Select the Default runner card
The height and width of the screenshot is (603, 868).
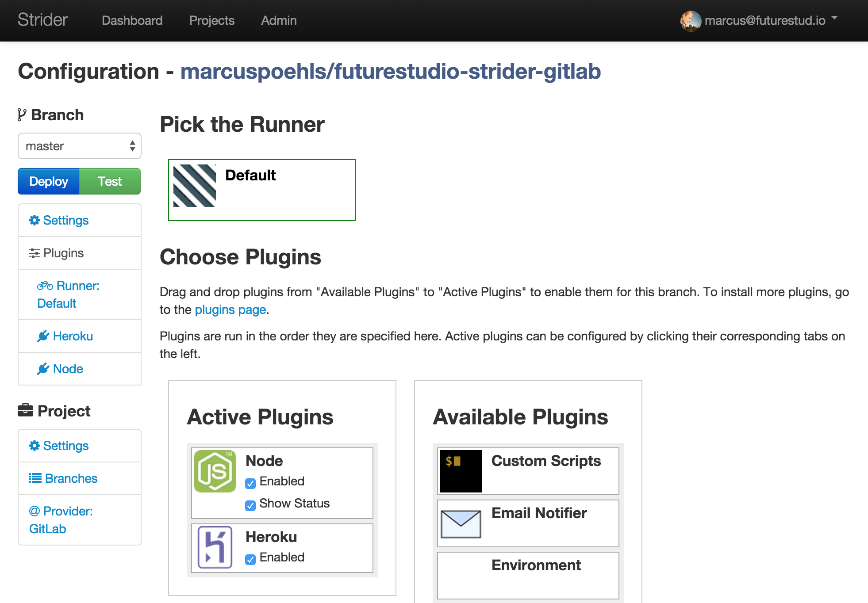[262, 190]
